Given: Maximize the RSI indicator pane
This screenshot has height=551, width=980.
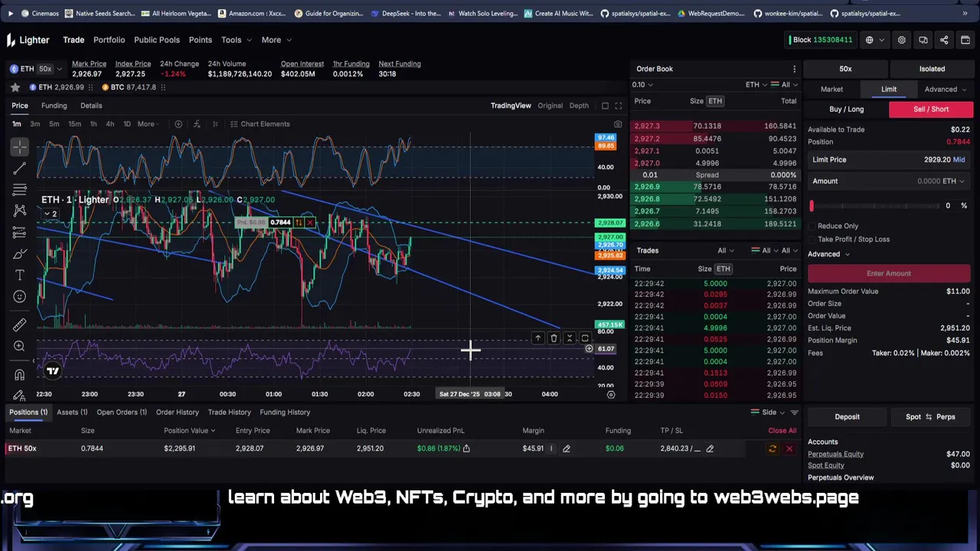Looking at the screenshot, I should point(585,338).
